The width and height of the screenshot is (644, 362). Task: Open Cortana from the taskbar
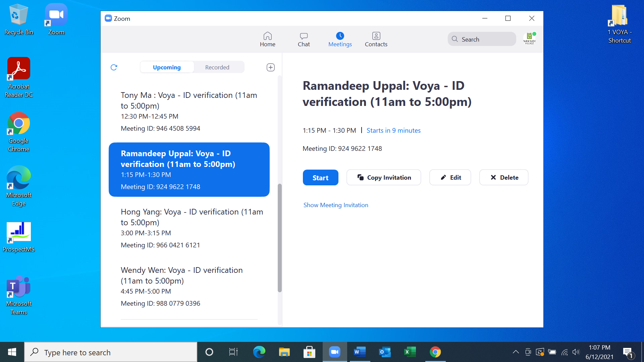pos(209,352)
